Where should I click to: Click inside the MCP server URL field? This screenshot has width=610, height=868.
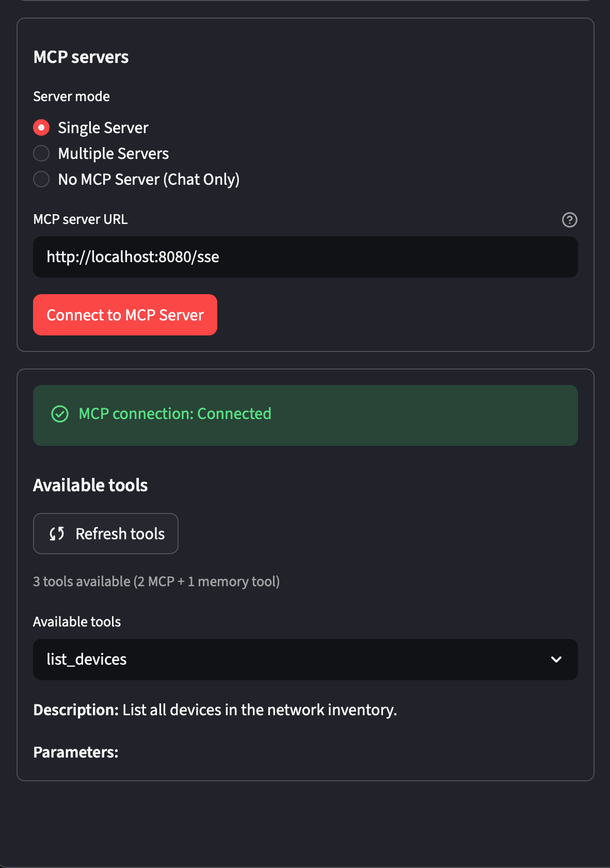pos(305,257)
